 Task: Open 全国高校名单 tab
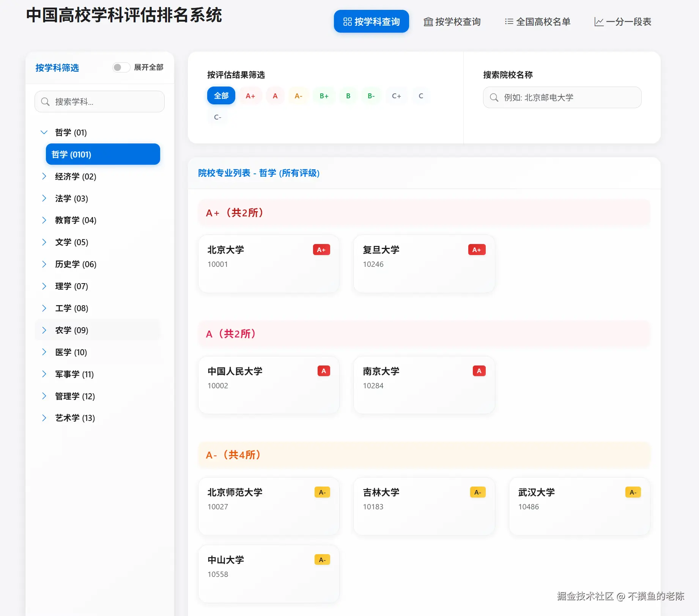(x=537, y=22)
